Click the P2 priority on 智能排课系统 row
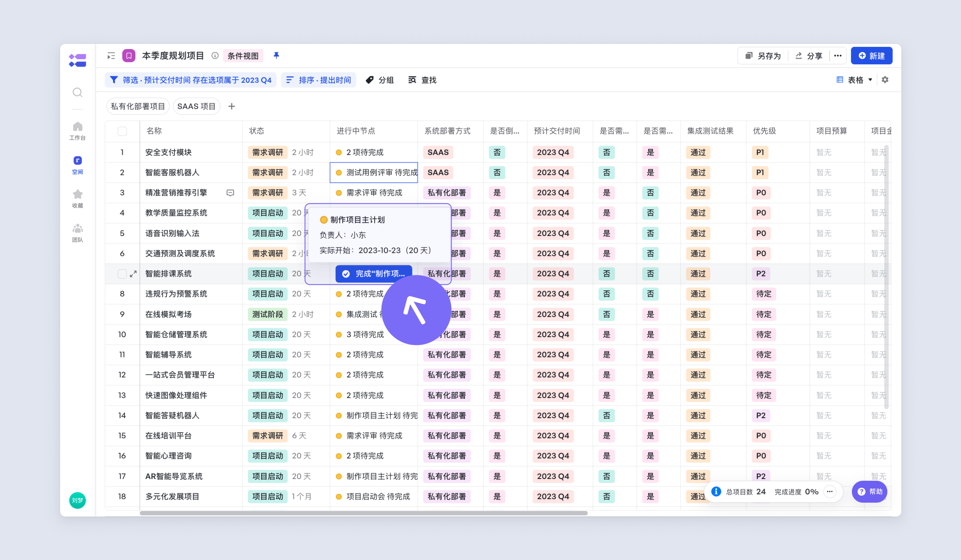Viewport: 961px width, 560px height. (x=761, y=273)
